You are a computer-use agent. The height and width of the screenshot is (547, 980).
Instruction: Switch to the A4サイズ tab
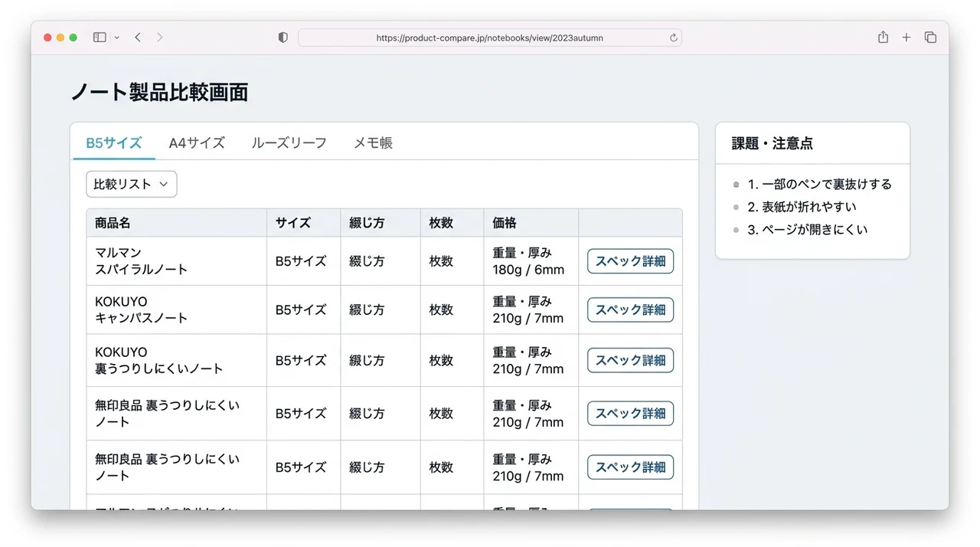[x=197, y=142]
